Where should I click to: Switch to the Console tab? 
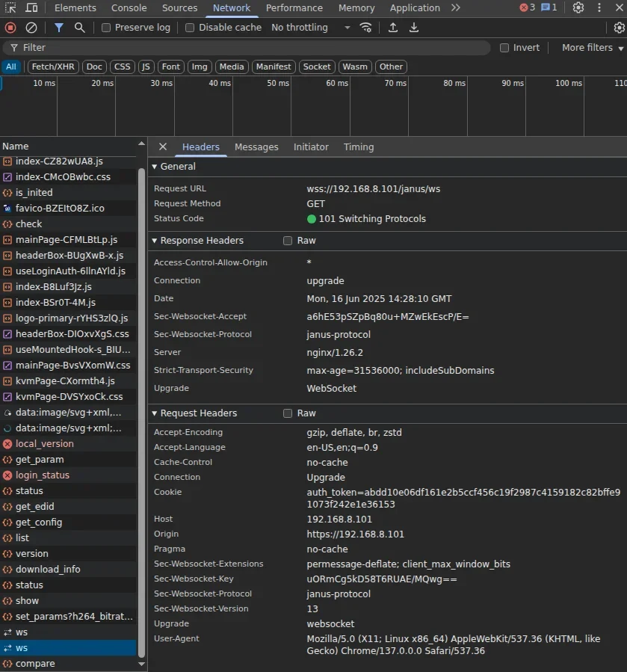coord(129,7)
